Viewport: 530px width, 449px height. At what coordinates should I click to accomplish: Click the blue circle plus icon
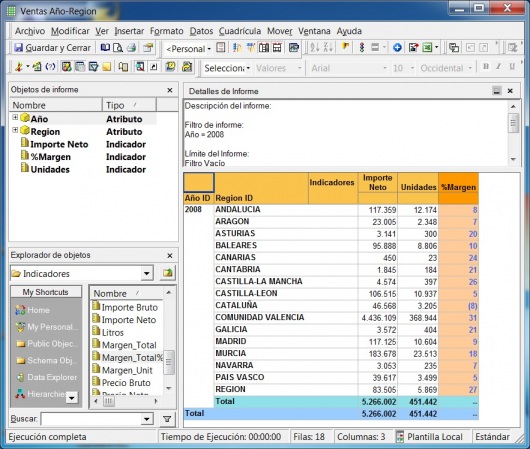(397, 48)
